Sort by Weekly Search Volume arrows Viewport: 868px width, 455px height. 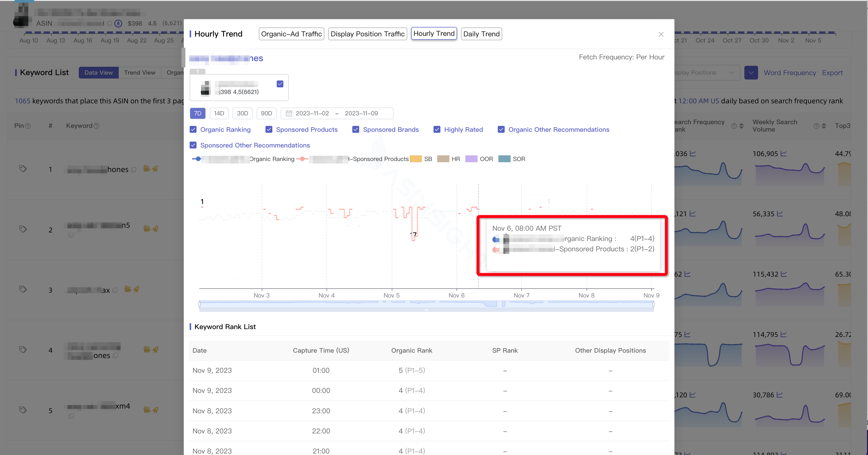(x=824, y=126)
